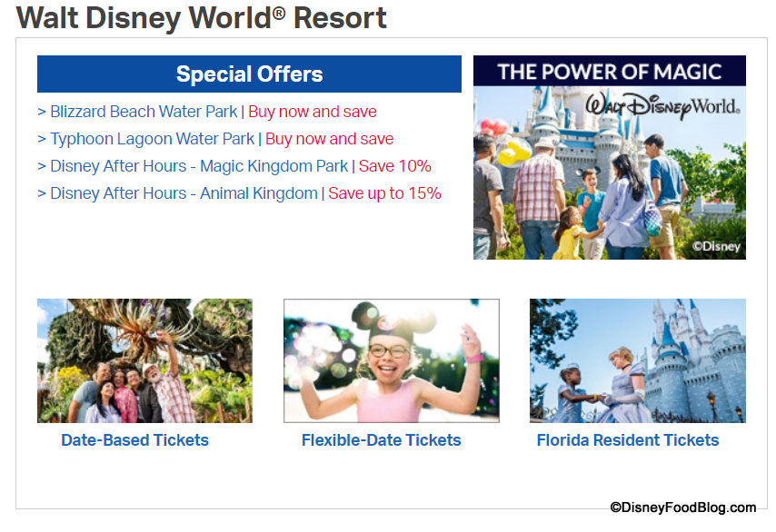Click the red 'Save up to 15%' text
This screenshot has width=776, height=532.
(384, 193)
